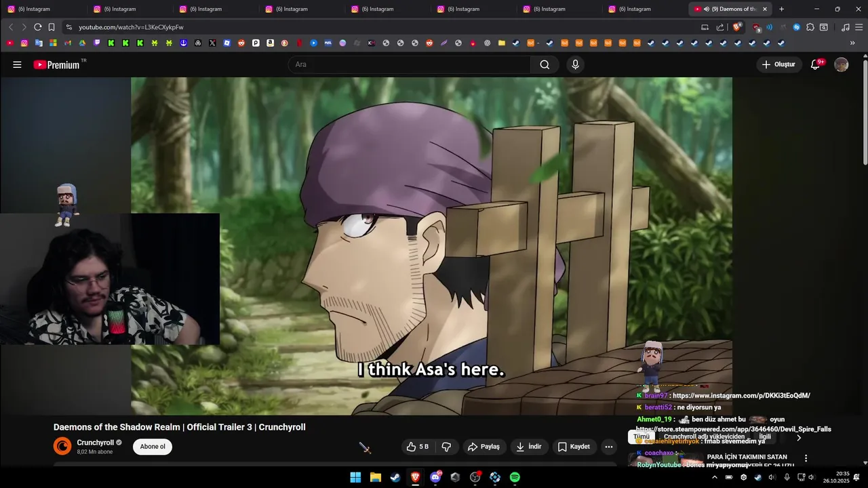Expand the Oluştur create menu

(780, 64)
